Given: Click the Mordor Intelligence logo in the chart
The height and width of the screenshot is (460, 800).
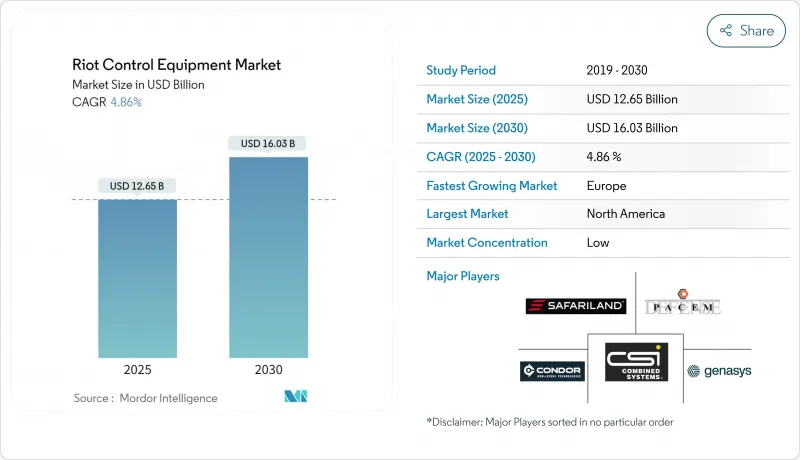Looking at the screenshot, I should point(296,396).
